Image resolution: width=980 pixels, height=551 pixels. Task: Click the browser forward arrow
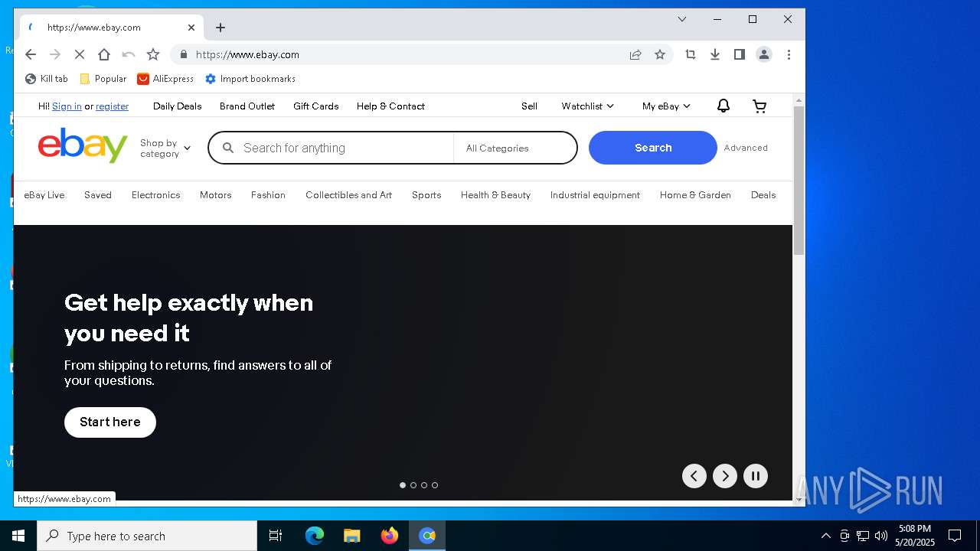[x=55, y=54]
